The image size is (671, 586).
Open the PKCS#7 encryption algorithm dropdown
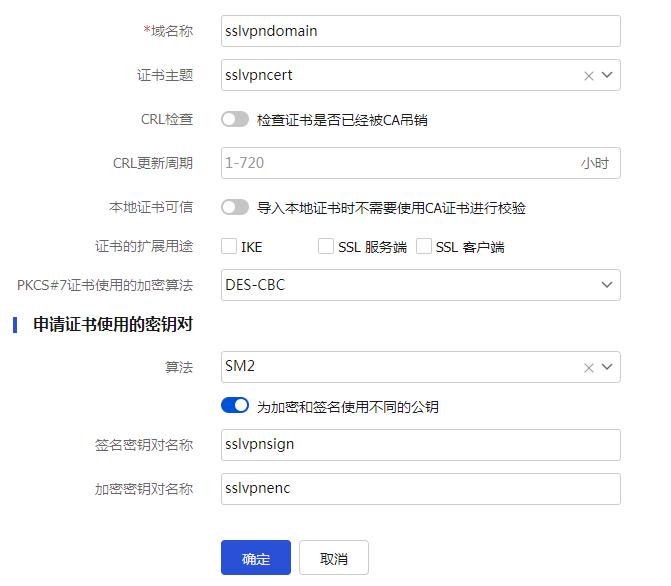tap(607, 285)
